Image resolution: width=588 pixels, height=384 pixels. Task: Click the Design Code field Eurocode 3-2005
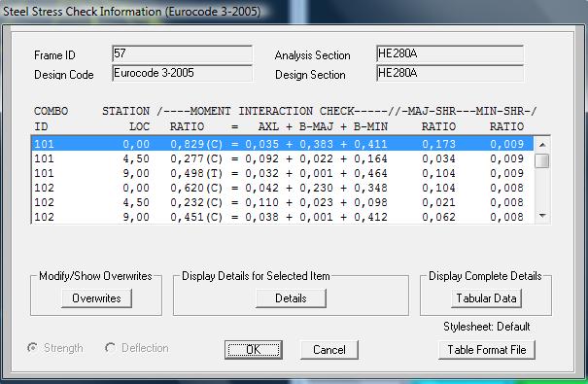pyautogui.click(x=182, y=73)
